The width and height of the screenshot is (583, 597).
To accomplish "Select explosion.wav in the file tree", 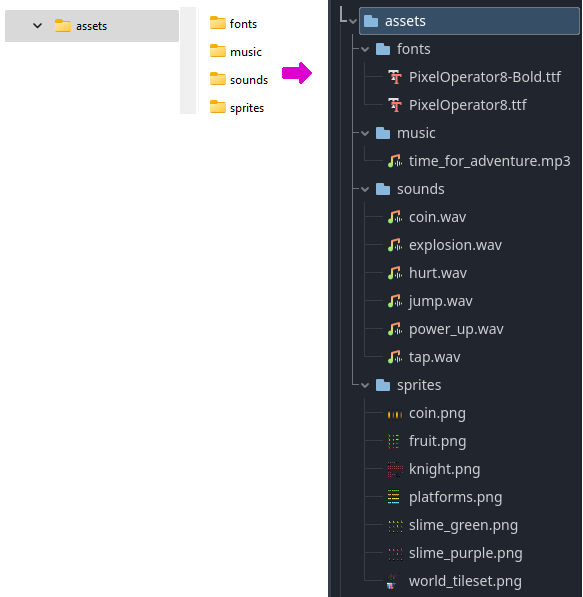I will (x=455, y=245).
